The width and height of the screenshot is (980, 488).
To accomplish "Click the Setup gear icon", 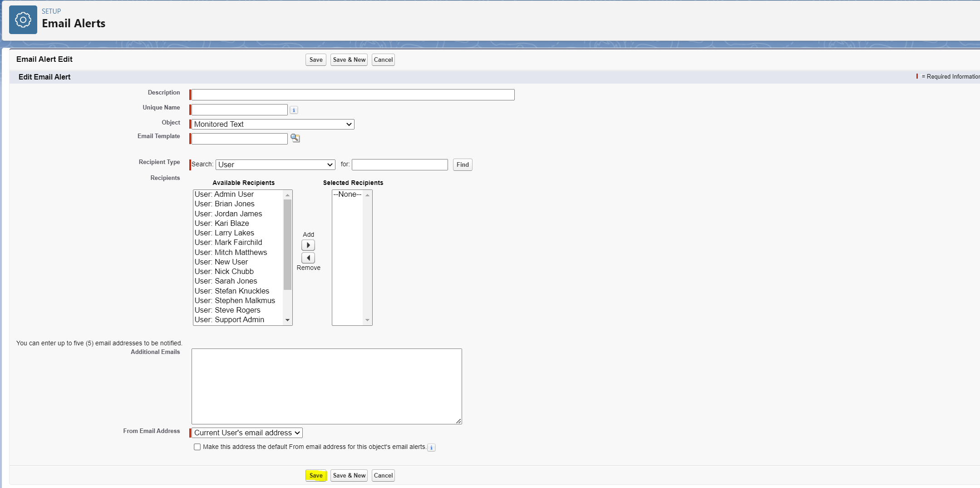I will coord(23,20).
